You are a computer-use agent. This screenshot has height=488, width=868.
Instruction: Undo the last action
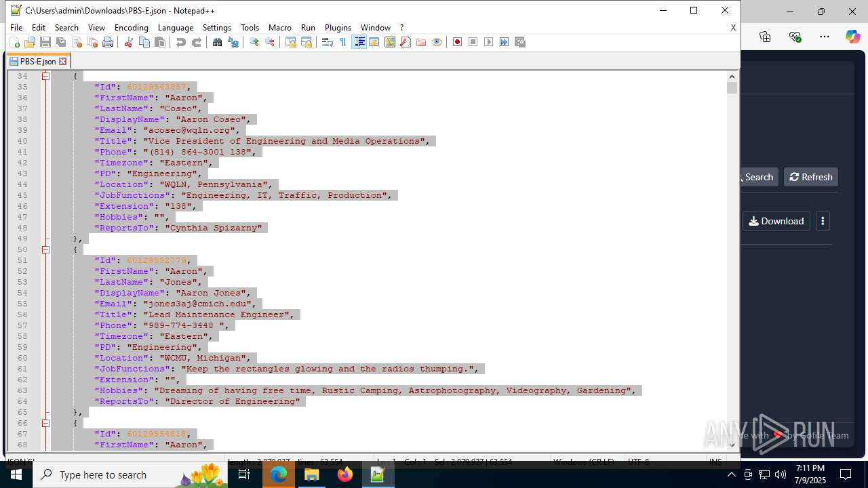coord(180,42)
